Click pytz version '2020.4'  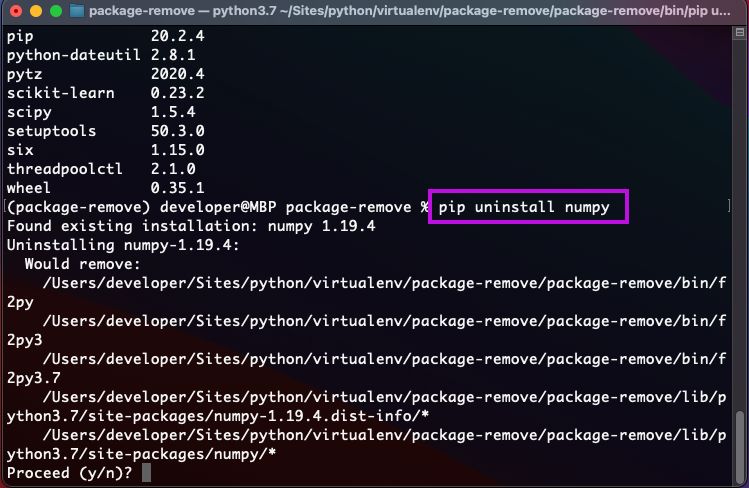[x=177, y=74]
